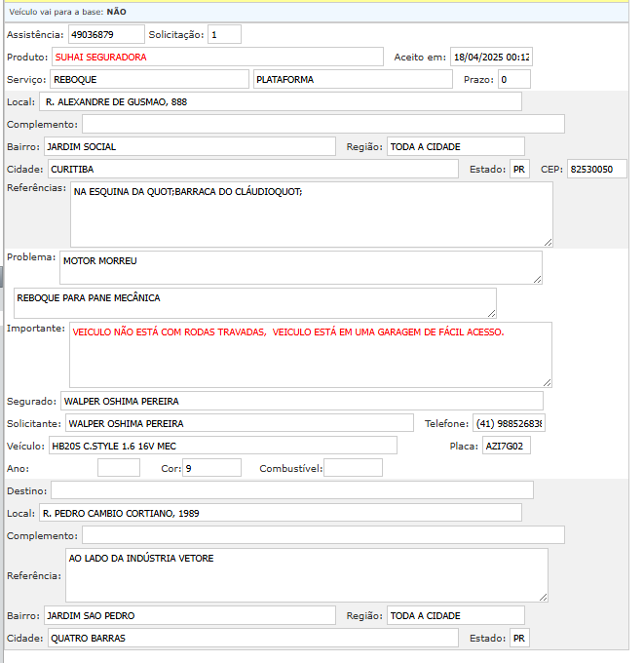Click the Produto field showing SUHAI SEGURADORA
Screen dimensions: 644x663
pos(217,57)
